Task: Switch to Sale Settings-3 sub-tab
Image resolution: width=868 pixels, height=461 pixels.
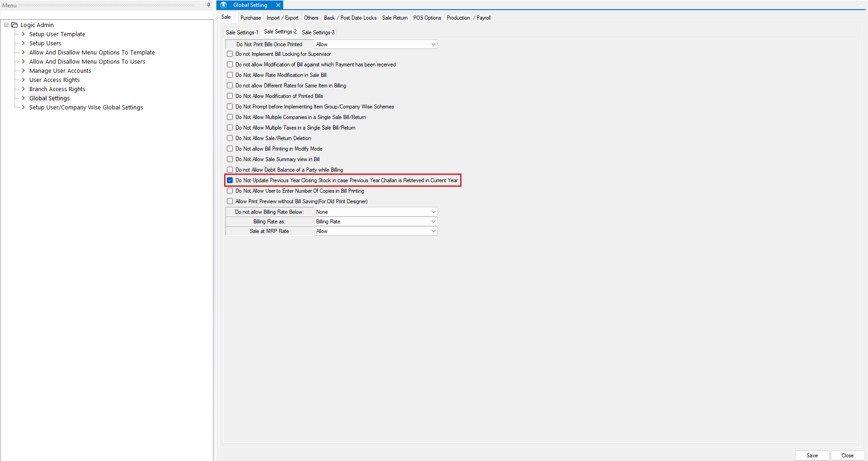Action: tap(318, 33)
